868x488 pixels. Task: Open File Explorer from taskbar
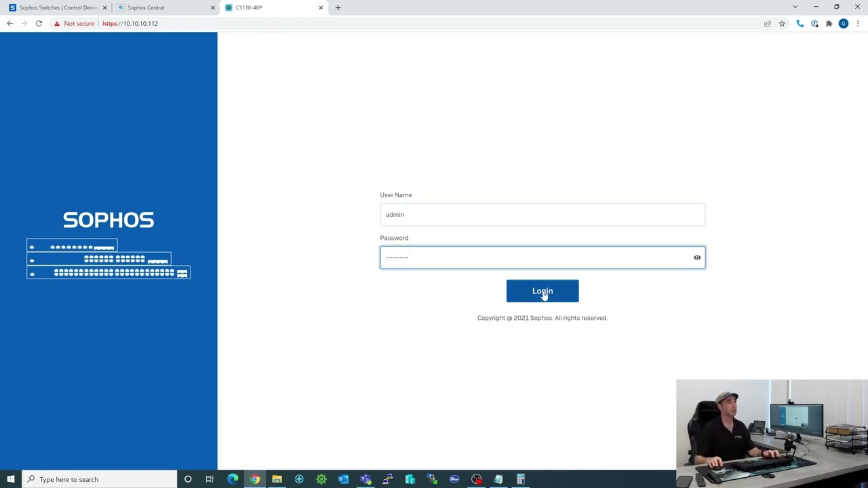[x=277, y=479]
